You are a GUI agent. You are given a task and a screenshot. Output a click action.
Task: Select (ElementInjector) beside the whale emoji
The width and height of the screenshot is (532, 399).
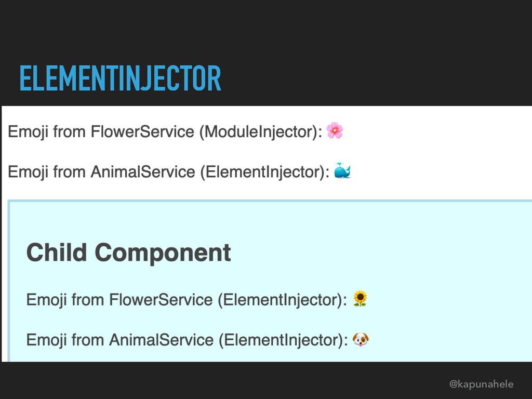click(x=265, y=172)
